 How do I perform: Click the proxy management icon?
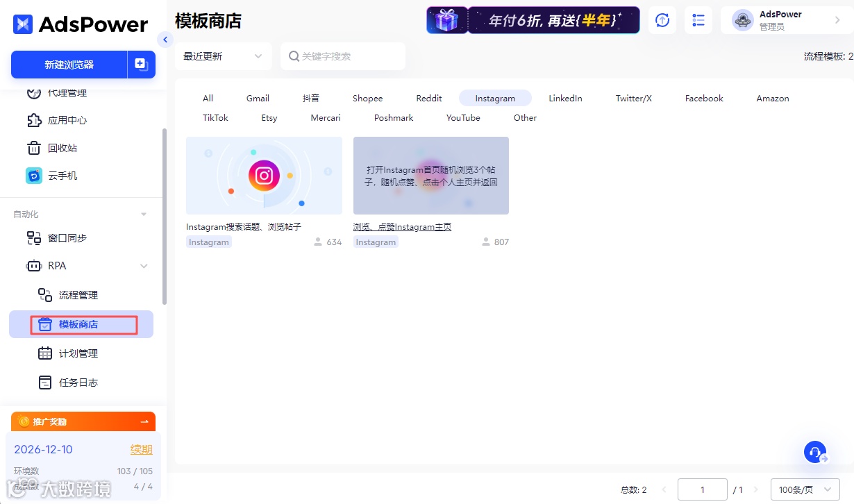[34, 92]
